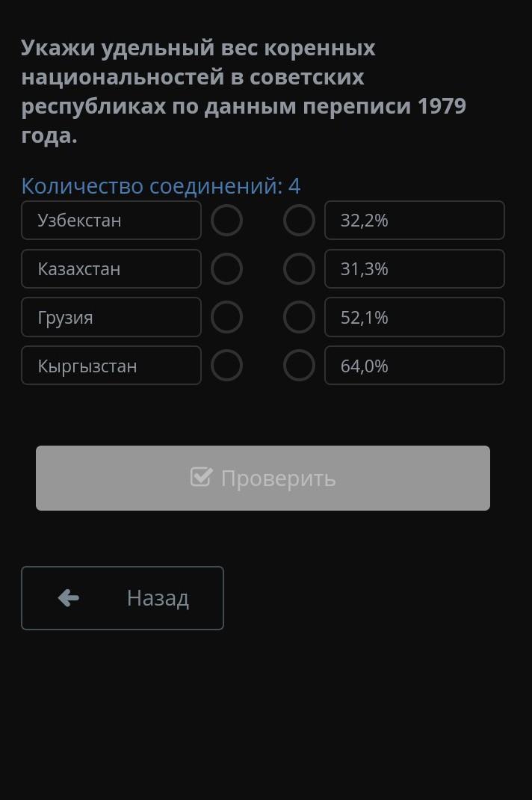Click the Казахстан answer box
532x800 pixels.
coord(111,269)
